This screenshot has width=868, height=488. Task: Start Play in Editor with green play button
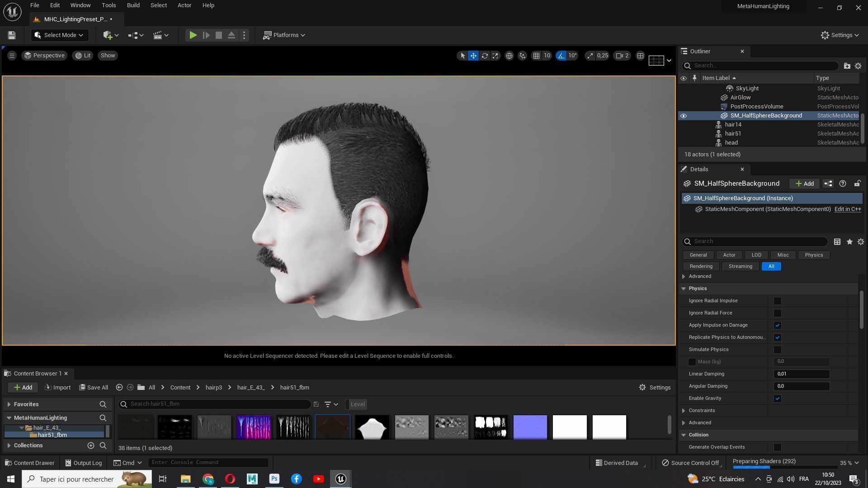(x=193, y=35)
